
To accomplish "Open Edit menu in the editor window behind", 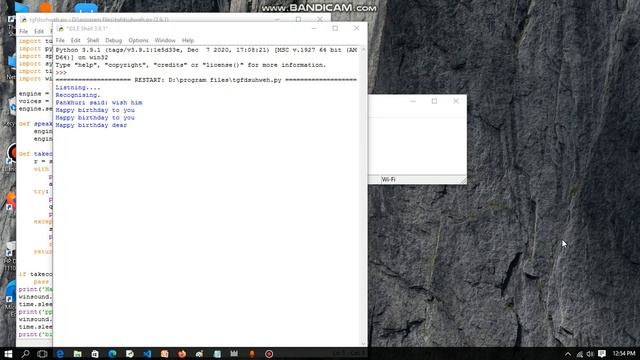I will [x=39, y=31].
